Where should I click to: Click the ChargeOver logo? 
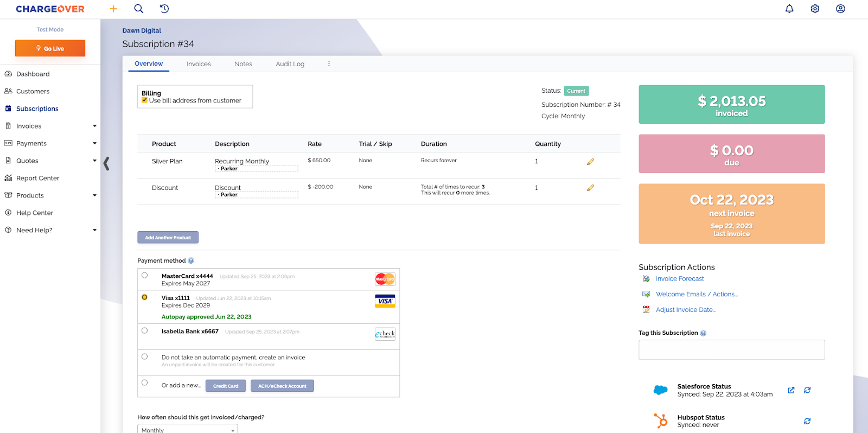click(50, 9)
